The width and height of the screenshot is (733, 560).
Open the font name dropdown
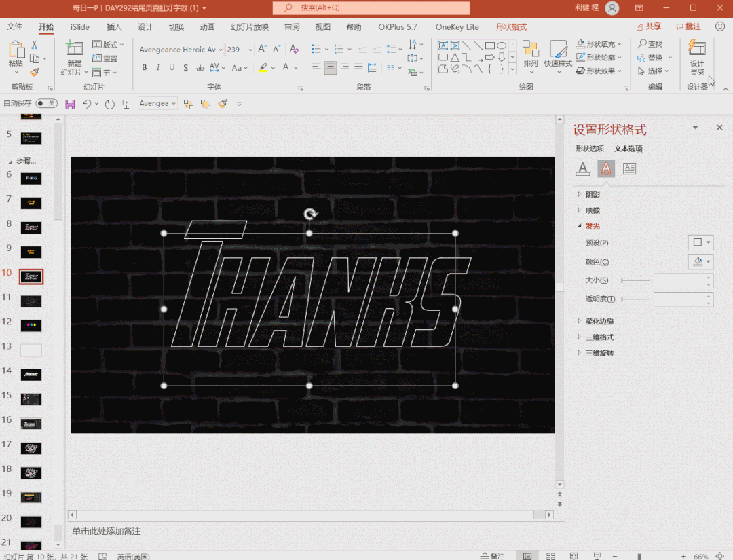pyautogui.click(x=220, y=50)
